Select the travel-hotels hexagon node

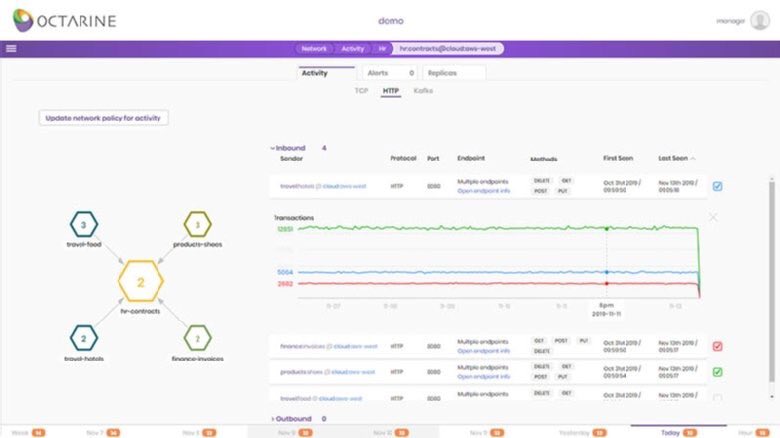coord(84,338)
